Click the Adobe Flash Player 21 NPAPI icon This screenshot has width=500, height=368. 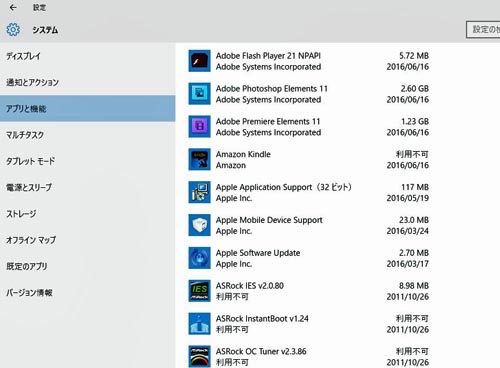199,61
